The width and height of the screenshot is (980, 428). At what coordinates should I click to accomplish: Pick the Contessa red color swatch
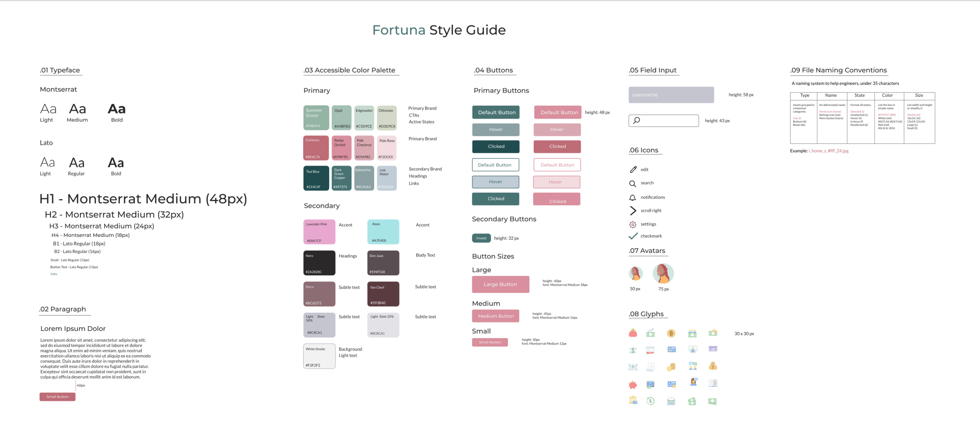pos(316,148)
